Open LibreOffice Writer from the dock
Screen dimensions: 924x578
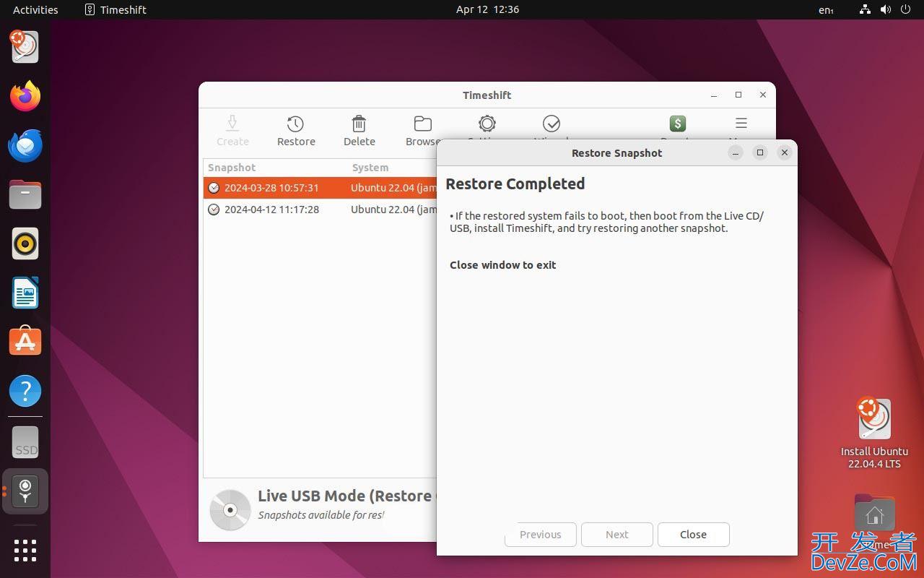(x=25, y=293)
